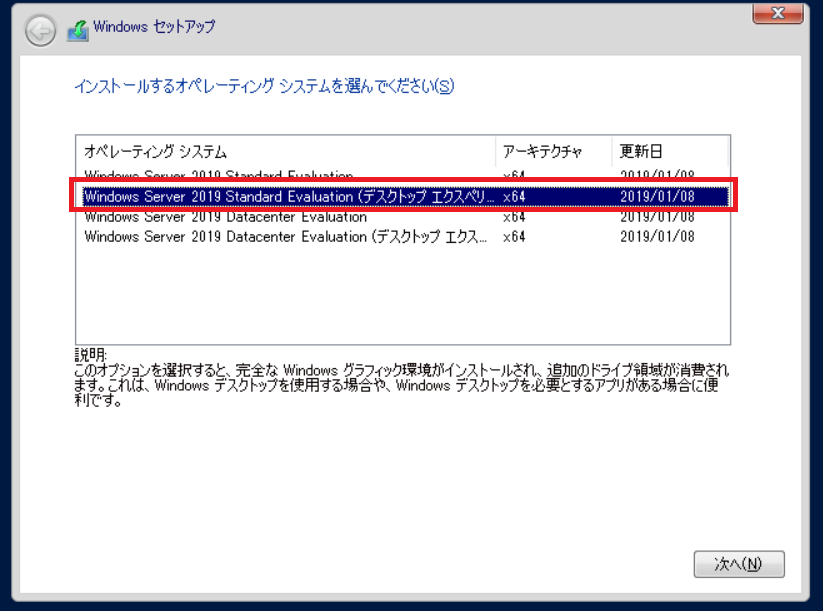823x611 pixels.
Task: Select Windows Server 2019 Standard Evaluation desktop experience row
Action: tap(405, 196)
